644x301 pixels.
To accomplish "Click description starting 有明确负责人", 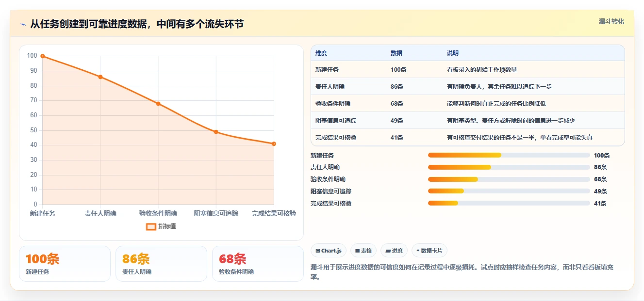I will (x=499, y=87).
